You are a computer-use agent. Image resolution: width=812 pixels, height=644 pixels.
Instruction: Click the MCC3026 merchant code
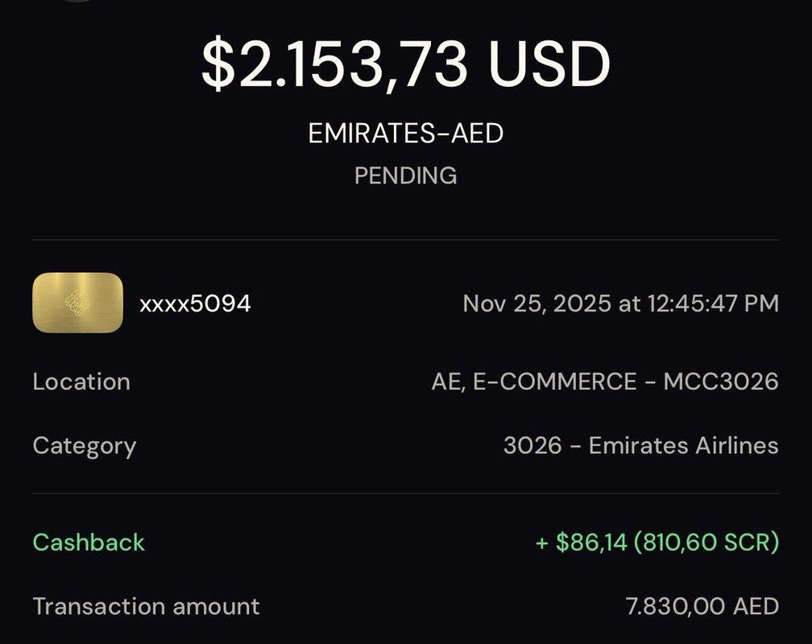pos(721,381)
